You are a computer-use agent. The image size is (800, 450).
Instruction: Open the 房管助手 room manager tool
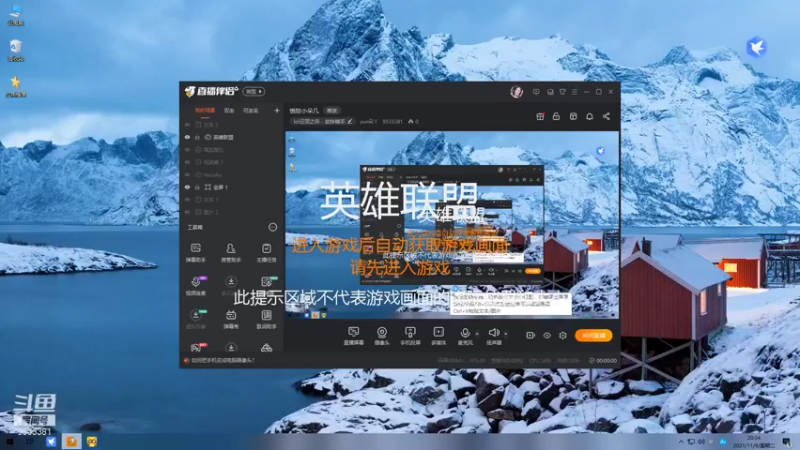231,253
